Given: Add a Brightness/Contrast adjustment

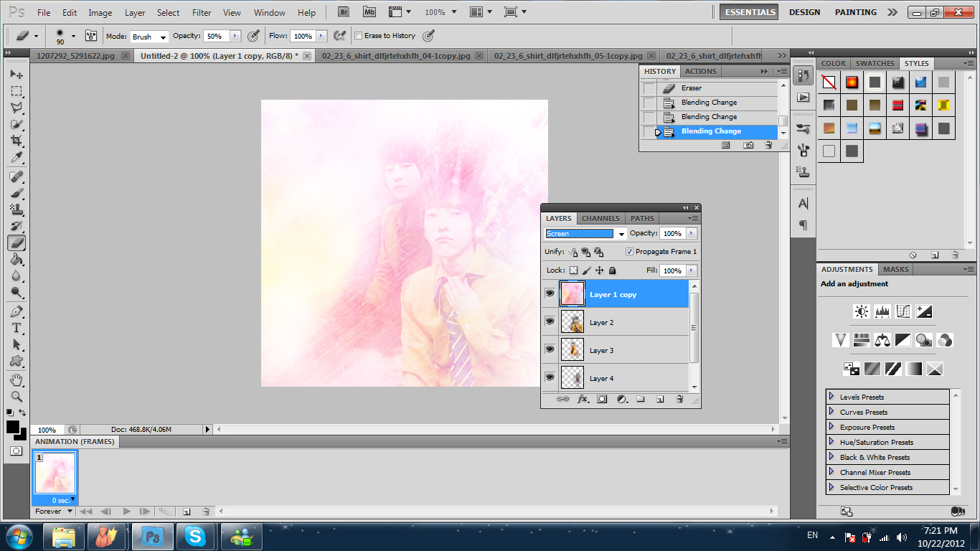Looking at the screenshot, I should coord(861,311).
